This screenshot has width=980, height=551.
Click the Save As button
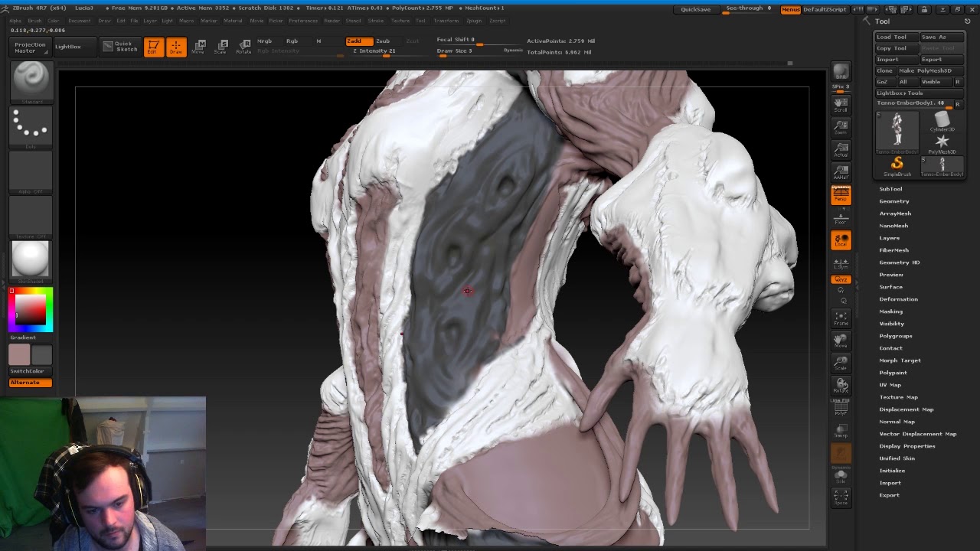[942, 37]
